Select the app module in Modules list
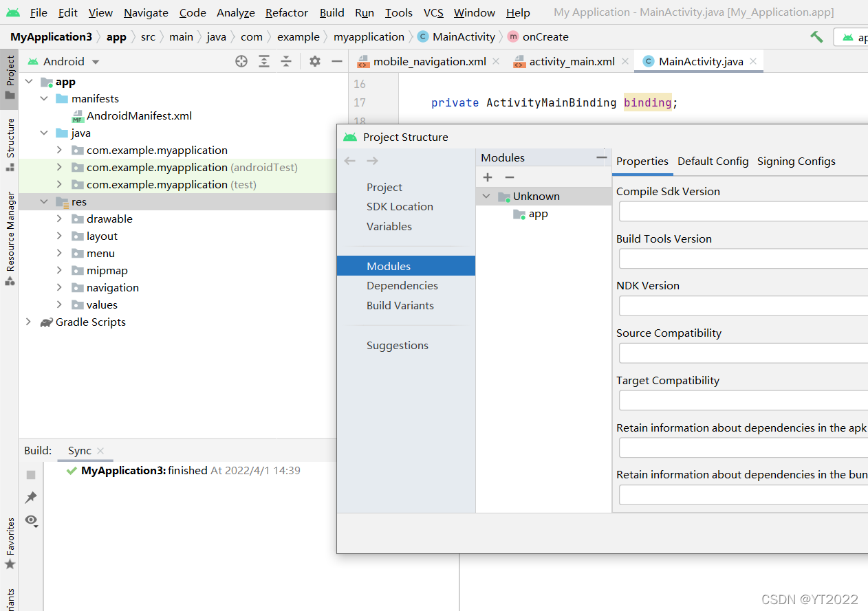868x611 pixels. point(538,214)
